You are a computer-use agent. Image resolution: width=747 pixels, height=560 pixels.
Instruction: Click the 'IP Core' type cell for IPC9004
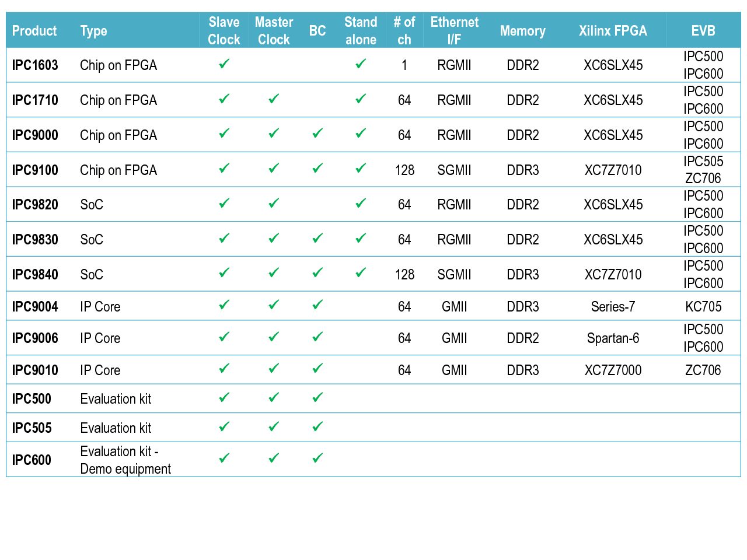click(100, 306)
